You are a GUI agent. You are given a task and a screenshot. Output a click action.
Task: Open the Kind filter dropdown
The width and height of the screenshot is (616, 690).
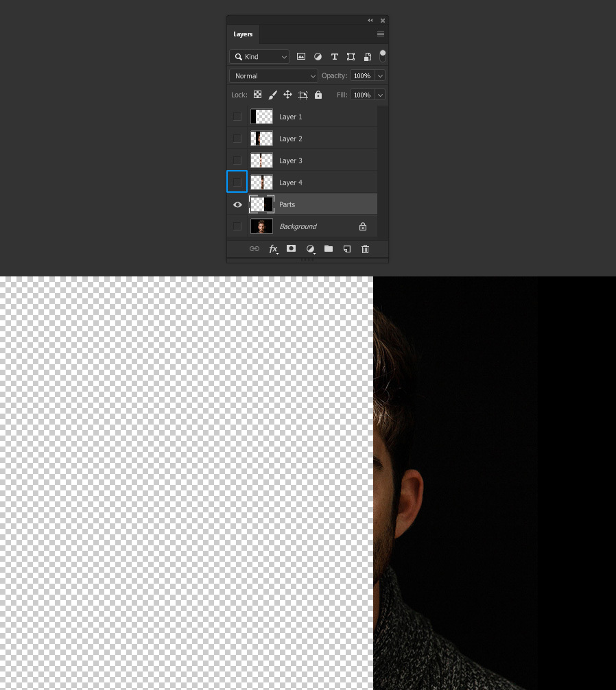259,57
